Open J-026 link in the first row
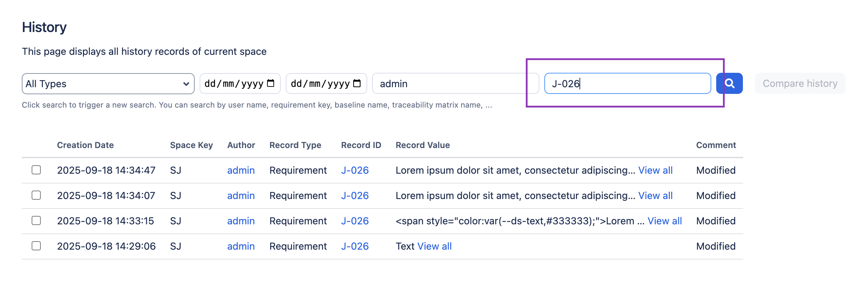Screen dimensions: 868x282 tap(355, 170)
